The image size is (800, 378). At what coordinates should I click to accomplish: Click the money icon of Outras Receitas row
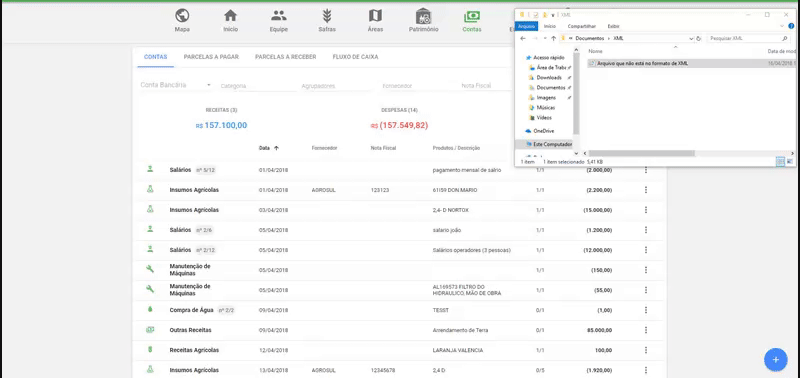tap(150, 330)
